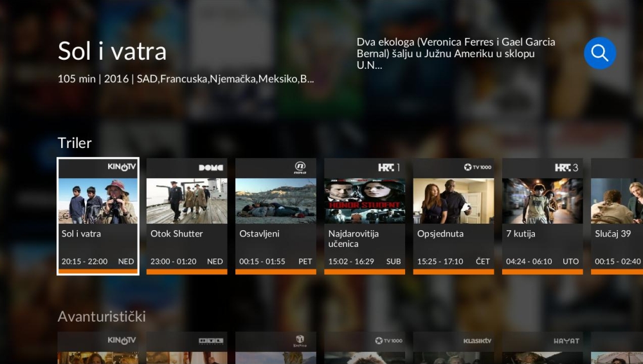The height and width of the screenshot is (364, 643).
Task: Click Najdarovitija učenica title text
Action: pyautogui.click(x=354, y=239)
